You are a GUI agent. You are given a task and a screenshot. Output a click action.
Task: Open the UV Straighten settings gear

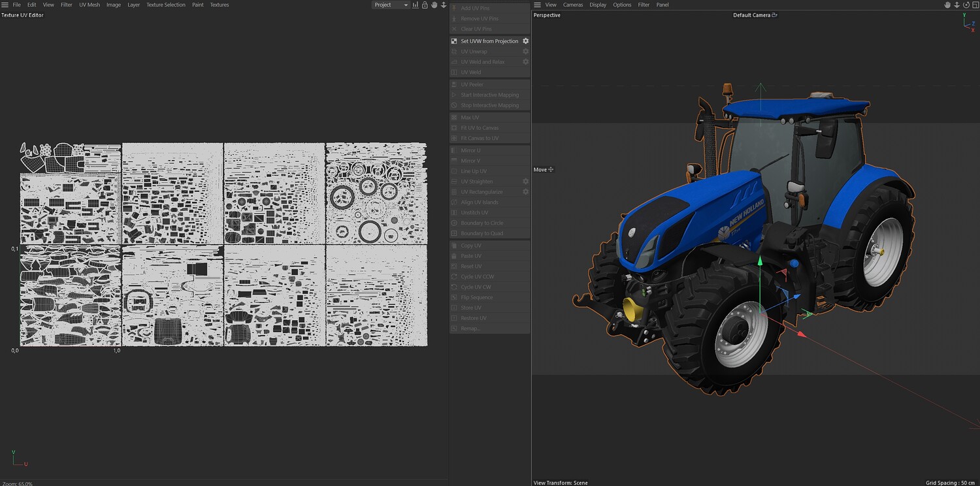(525, 182)
